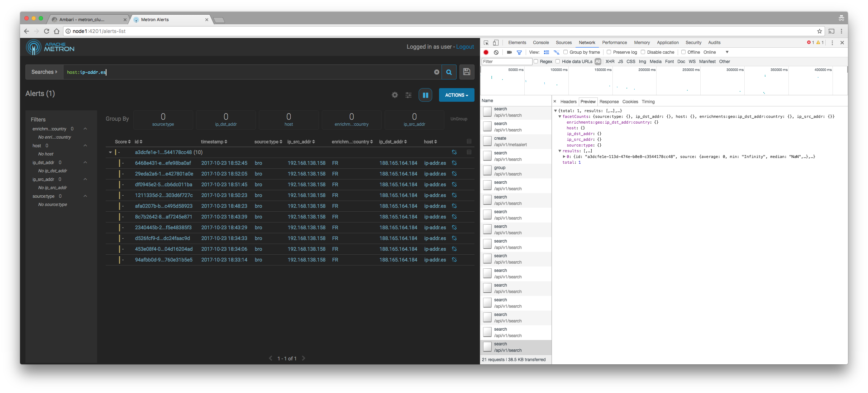Collapse the host filter section
868x393 pixels.
tap(85, 146)
